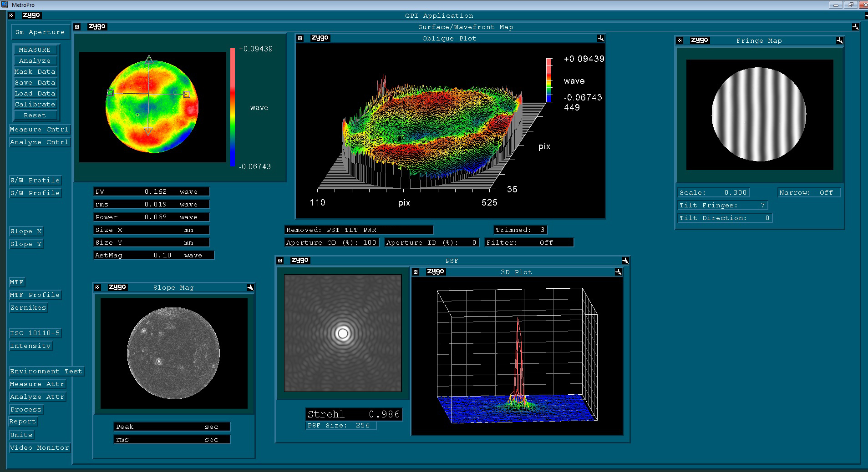Image resolution: width=868 pixels, height=472 pixels.
Task: Toggle the Filter: Off control
Action: pyautogui.click(x=529, y=242)
